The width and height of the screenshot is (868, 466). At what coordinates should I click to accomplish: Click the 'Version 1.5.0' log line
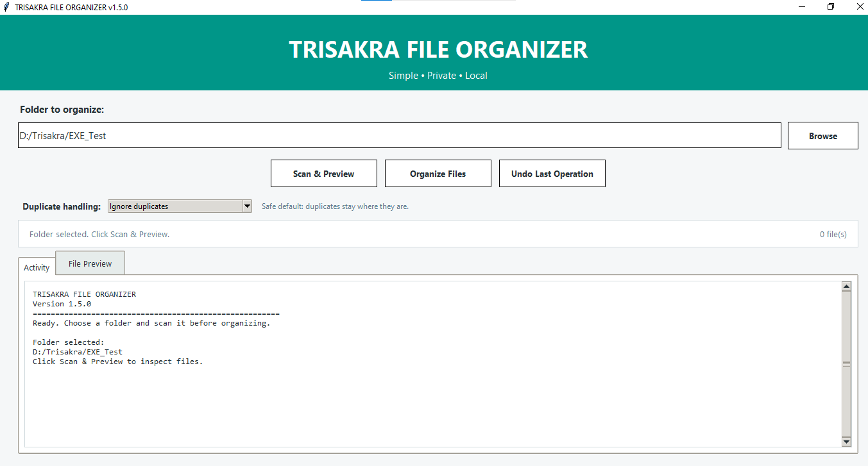62,304
